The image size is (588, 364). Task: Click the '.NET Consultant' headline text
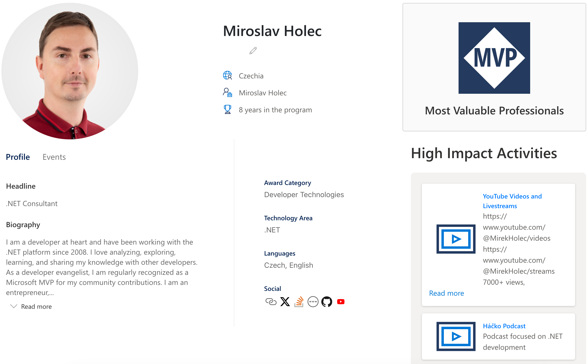[x=32, y=204]
